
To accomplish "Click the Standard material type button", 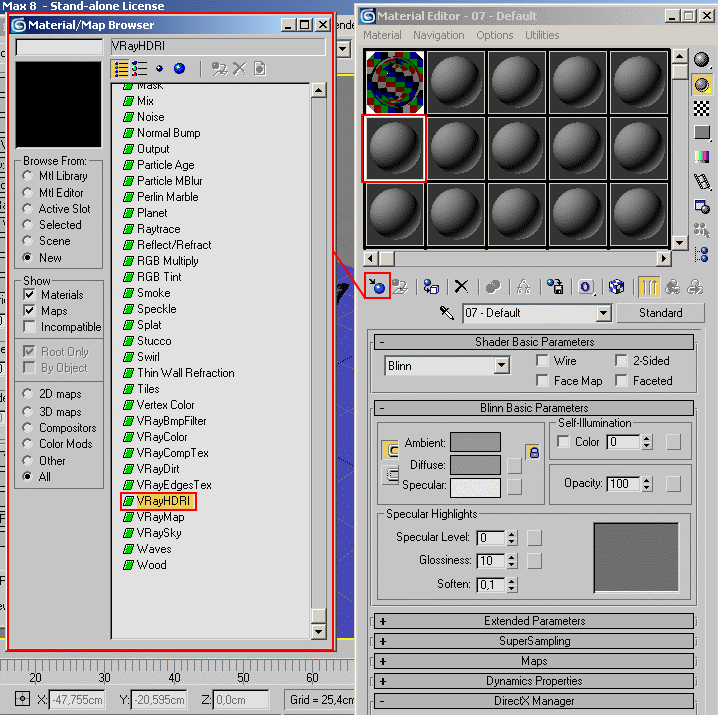I will coord(660,313).
